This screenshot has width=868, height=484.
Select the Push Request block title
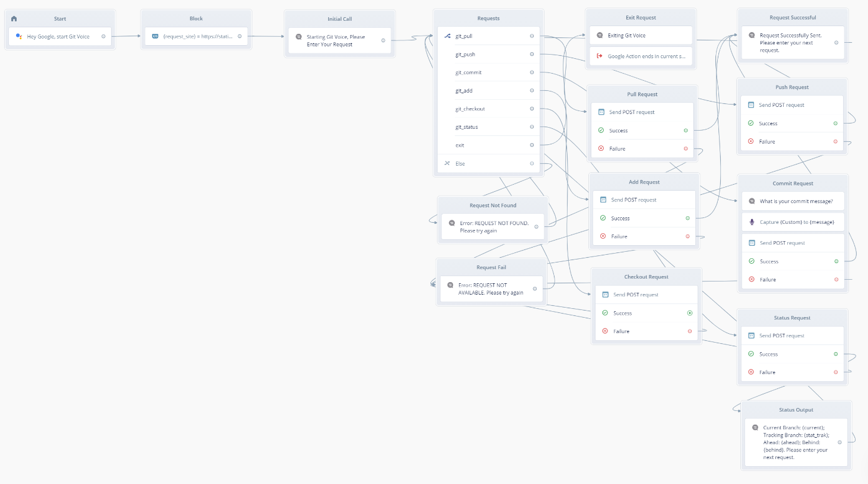point(792,87)
